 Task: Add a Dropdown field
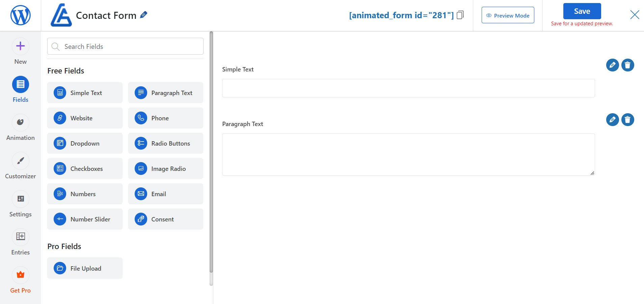[x=85, y=143]
